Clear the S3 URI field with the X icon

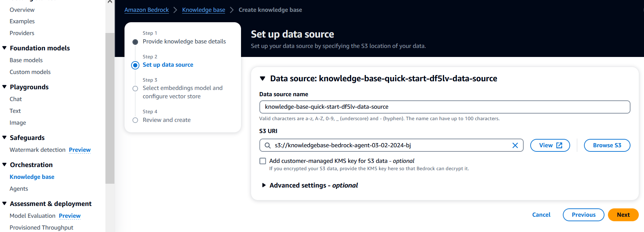click(515, 146)
